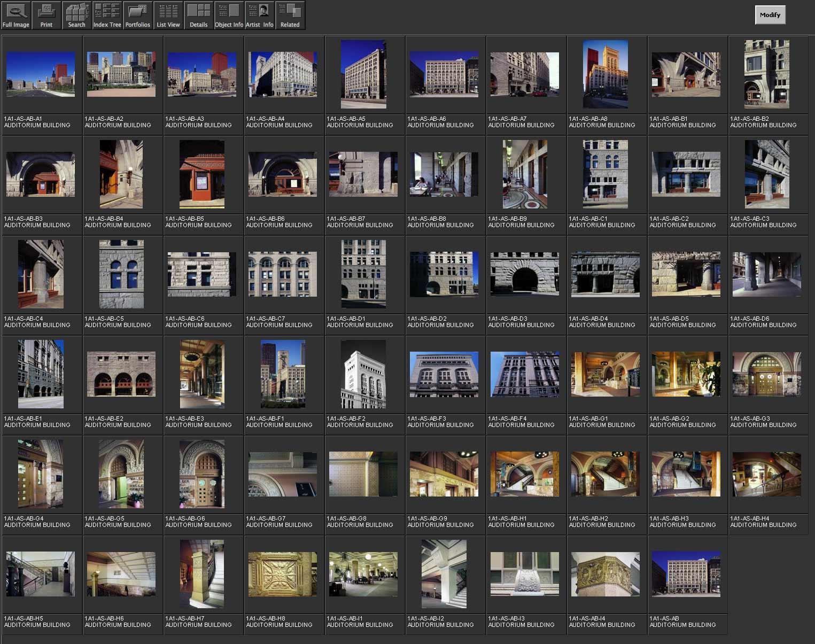This screenshot has height=644, width=815.
Task: Select thumbnail 1A1-AS-AB-B2
Action: coord(767,74)
